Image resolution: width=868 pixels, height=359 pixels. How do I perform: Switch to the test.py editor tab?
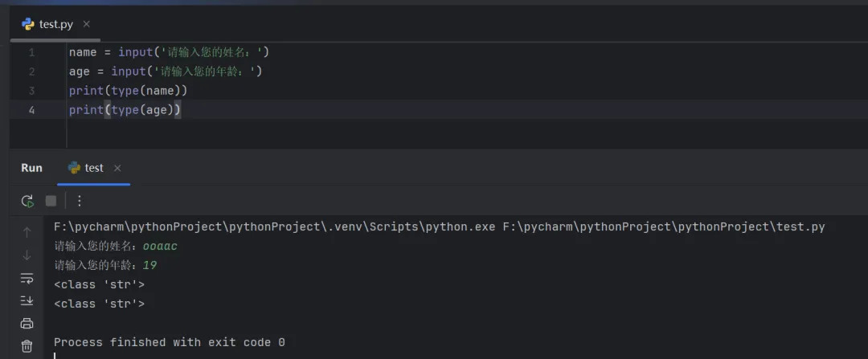56,24
